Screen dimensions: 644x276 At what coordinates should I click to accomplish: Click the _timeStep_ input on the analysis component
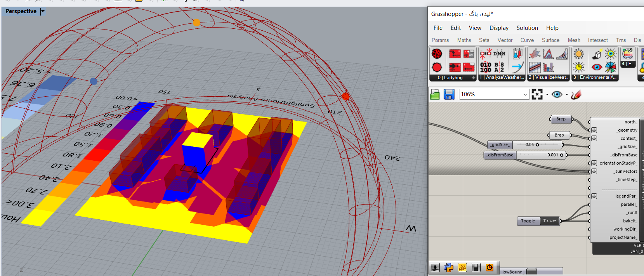click(627, 180)
